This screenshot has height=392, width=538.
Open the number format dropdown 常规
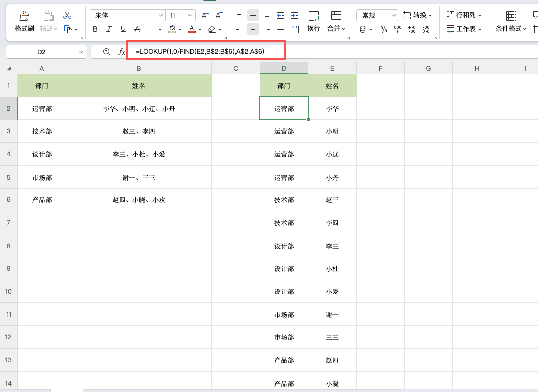click(376, 15)
